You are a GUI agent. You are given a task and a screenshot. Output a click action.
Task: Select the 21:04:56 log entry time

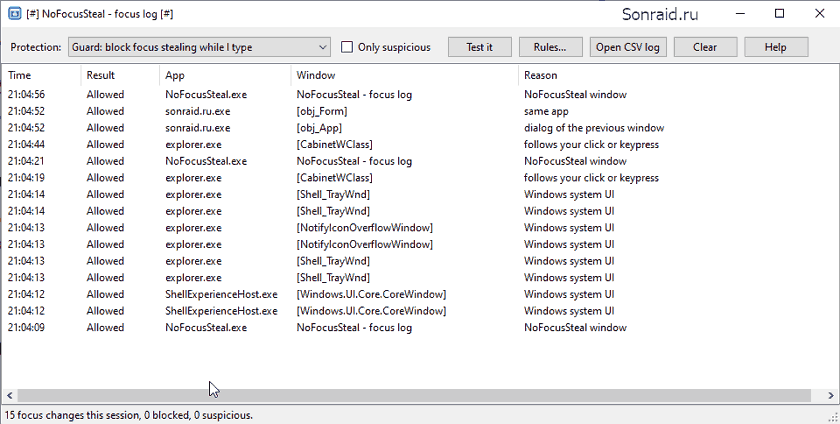pos(26,94)
